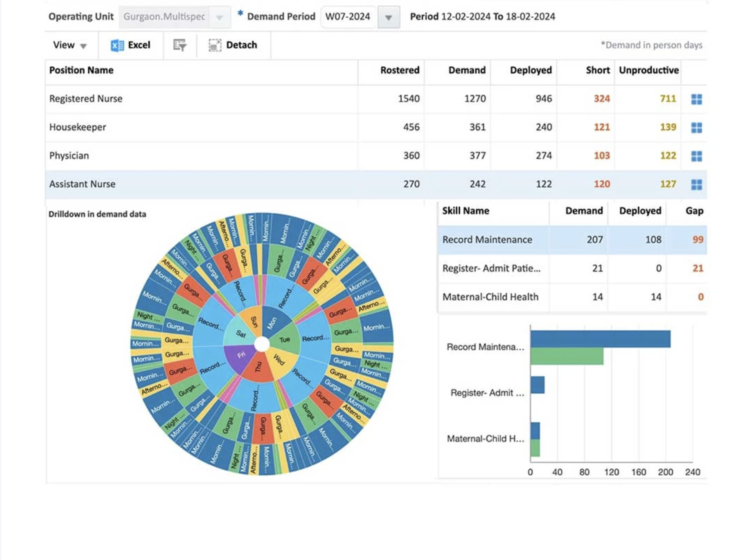Sort by Skill Name column header
The width and height of the screenshot is (744, 560).
pyautogui.click(x=465, y=211)
